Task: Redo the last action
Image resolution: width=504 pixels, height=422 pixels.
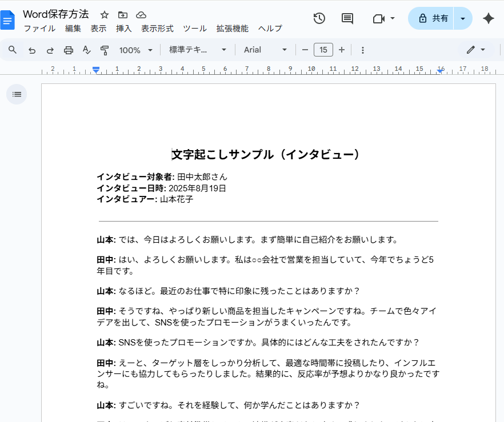Action: pyautogui.click(x=50, y=50)
